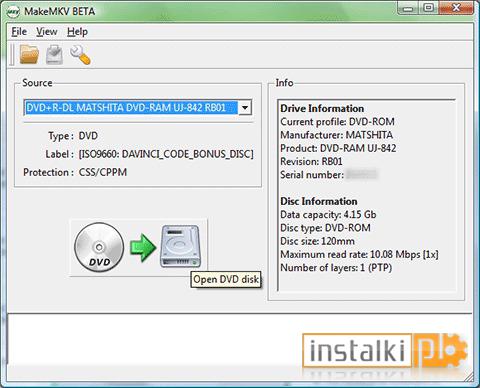Click the Disc Information heading
The width and height of the screenshot is (480, 388).
point(319,201)
